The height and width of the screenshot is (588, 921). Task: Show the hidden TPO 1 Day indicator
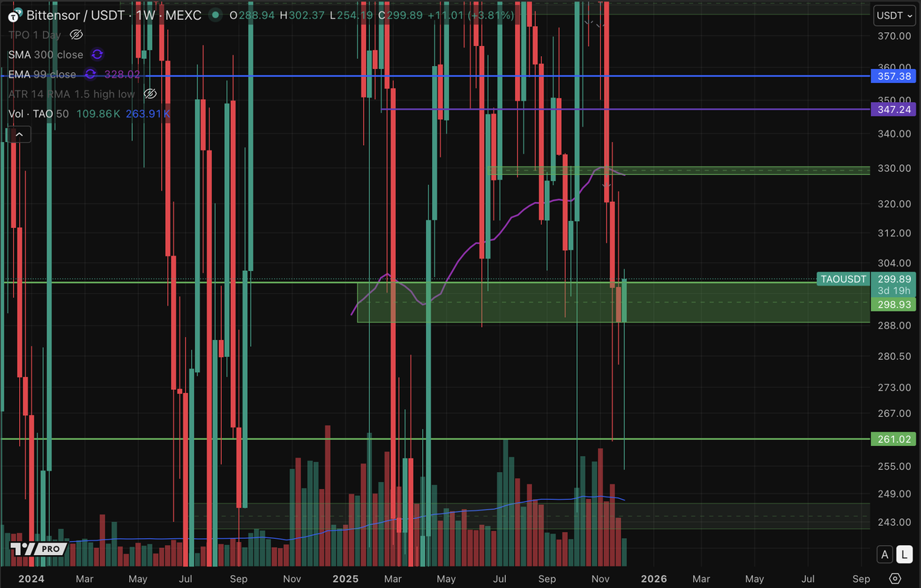click(x=76, y=35)
